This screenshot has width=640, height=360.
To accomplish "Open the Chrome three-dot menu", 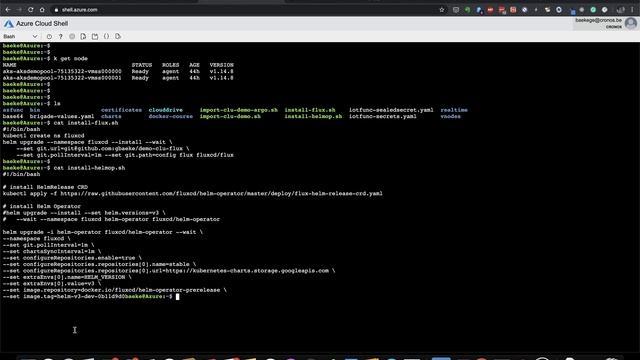I will coord(632,9).
